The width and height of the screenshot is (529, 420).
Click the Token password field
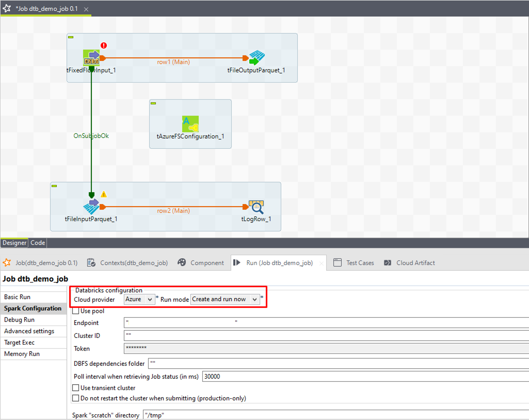pyautogui.click(x=326, y=348)
